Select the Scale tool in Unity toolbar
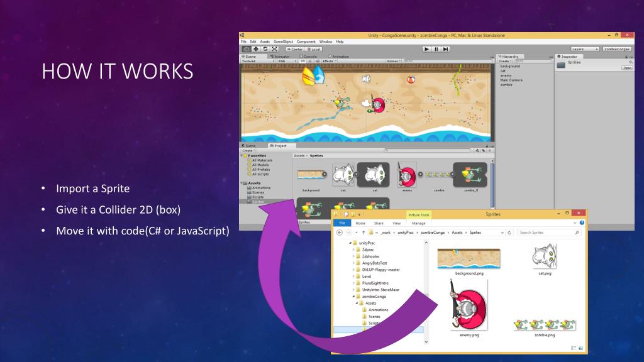 274,49
